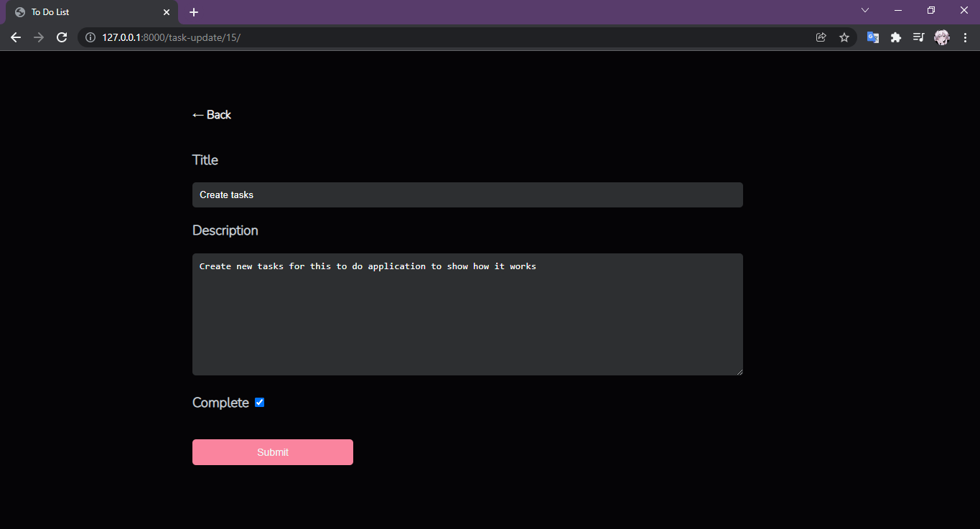Image resolution: width=980 pixels, height=529 pixels.
Task: Uncheck the Complete checkbox
Action: coord(259,402)
